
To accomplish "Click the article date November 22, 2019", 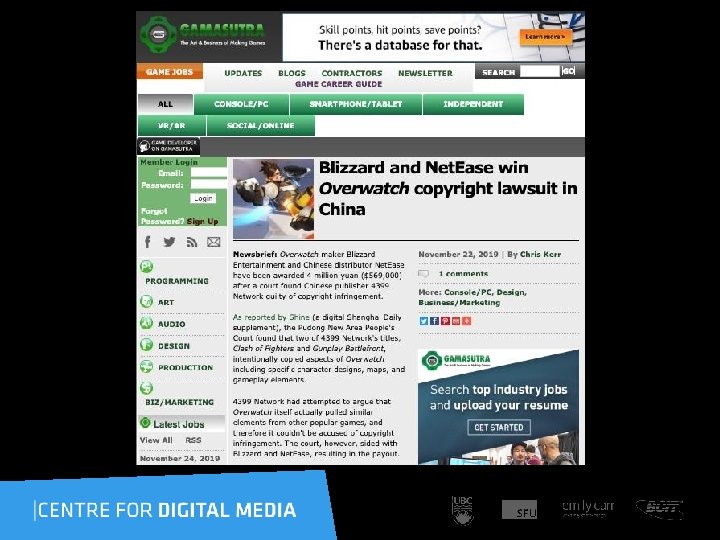I will point(458,254).
